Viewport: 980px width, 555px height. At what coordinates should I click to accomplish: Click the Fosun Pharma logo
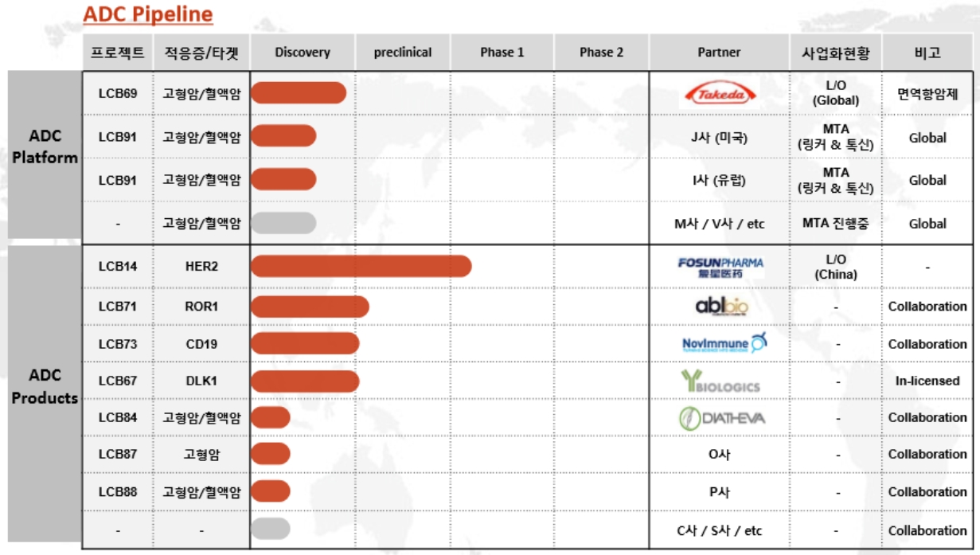pos(720,268)
